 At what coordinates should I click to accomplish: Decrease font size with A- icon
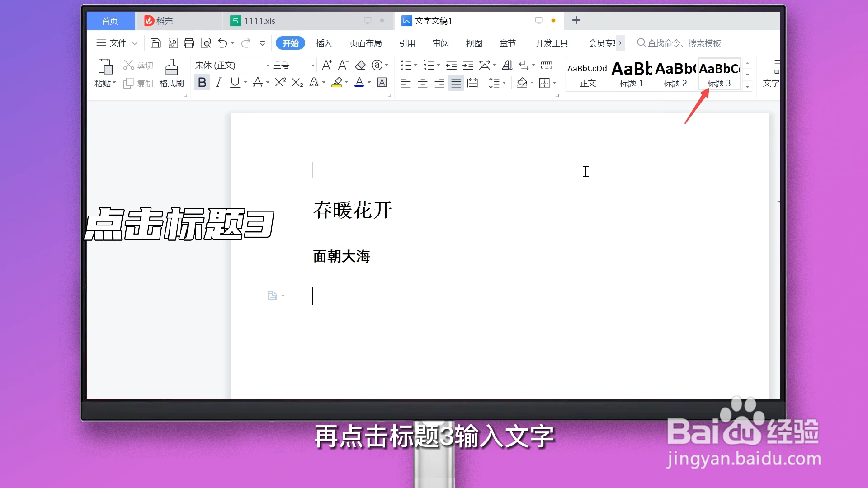pos(344,66)
